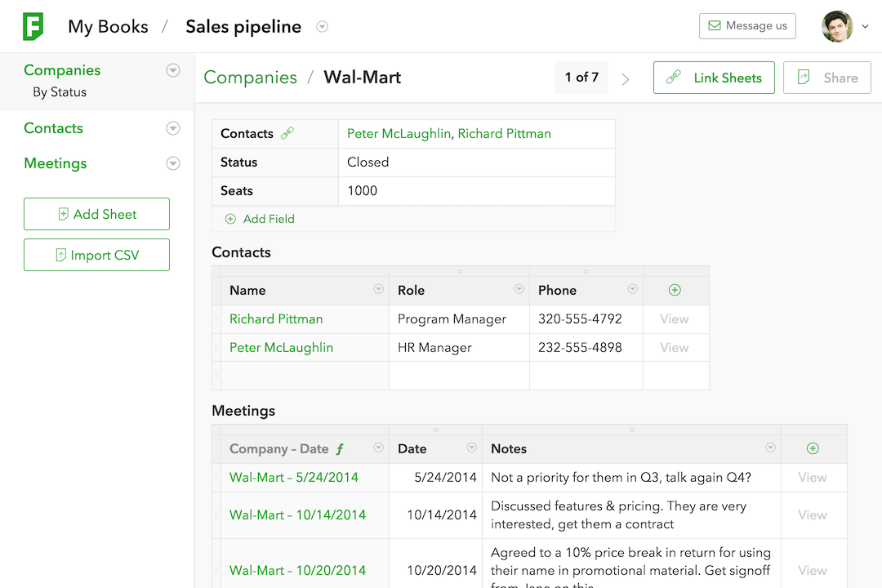The width and height of the screenshot is (882, 588).
Task: Click the 1 of 7 record counter
Action: point(581,77)
